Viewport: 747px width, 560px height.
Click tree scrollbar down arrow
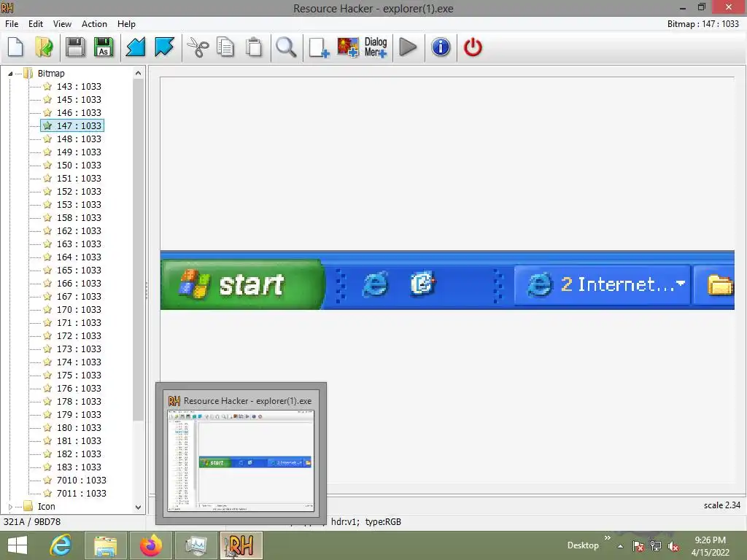pos(138,507)
